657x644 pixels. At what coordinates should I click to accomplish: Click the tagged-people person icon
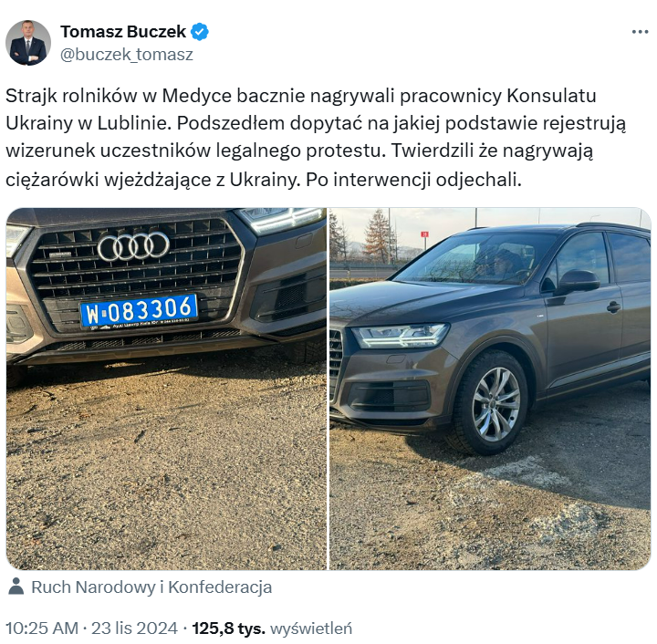tap(16, 587)
